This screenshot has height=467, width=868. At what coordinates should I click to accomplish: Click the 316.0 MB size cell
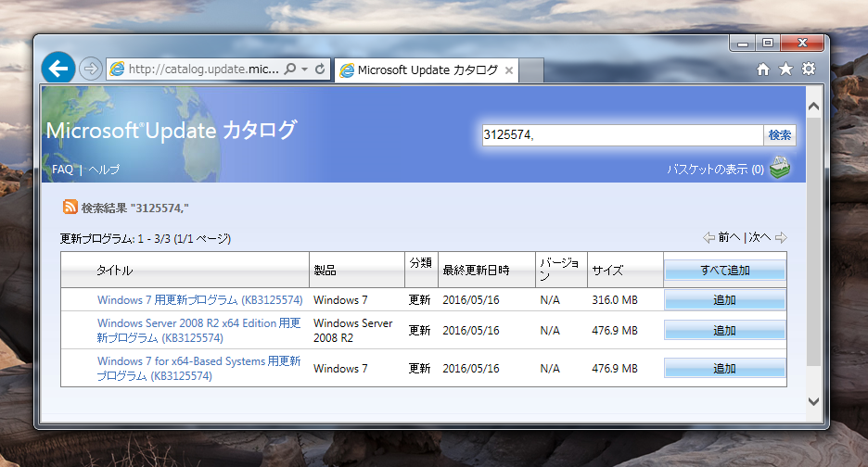click(x=615, y=300)
